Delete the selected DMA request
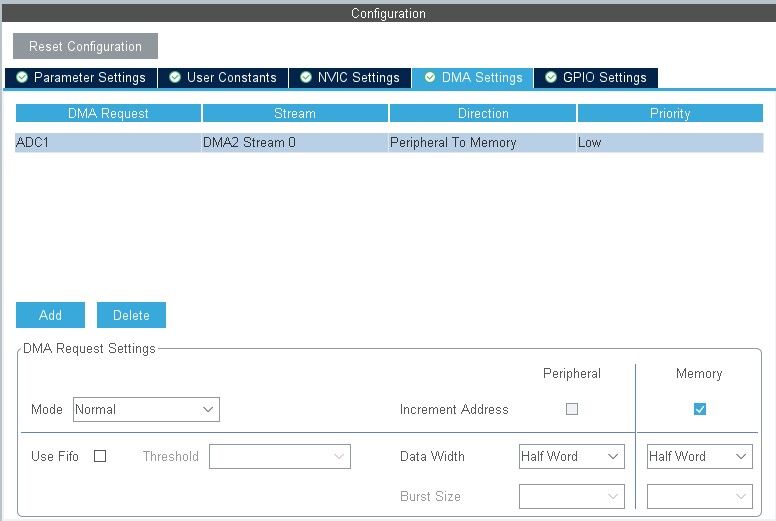776x521 pixels. [x=131, y=315]
